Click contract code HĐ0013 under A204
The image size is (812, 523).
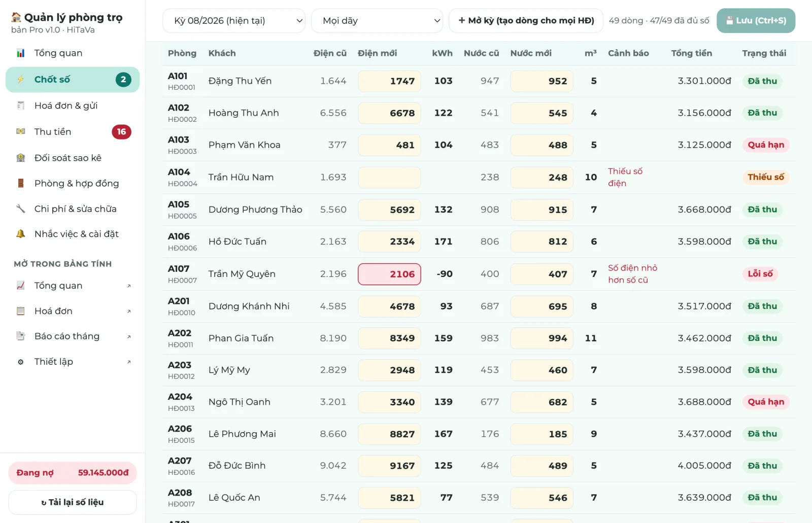point(181,408)
